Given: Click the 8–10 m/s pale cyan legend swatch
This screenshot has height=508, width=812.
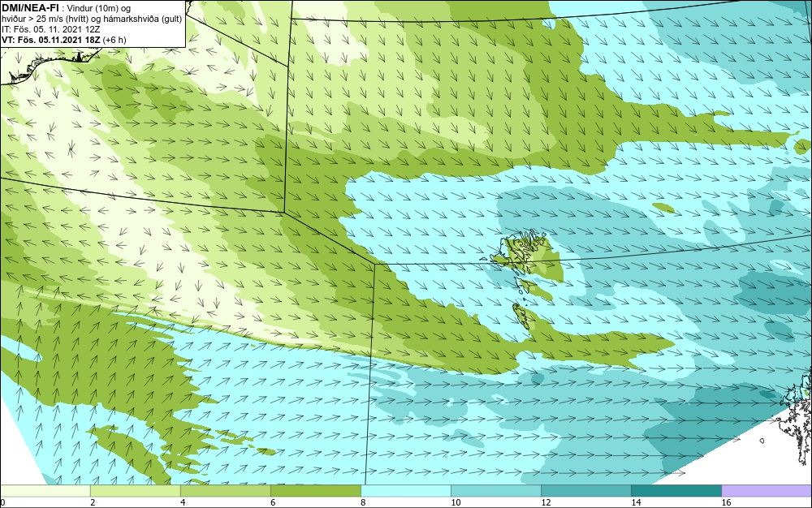Looking at the screenshot, I should (405, 491).
